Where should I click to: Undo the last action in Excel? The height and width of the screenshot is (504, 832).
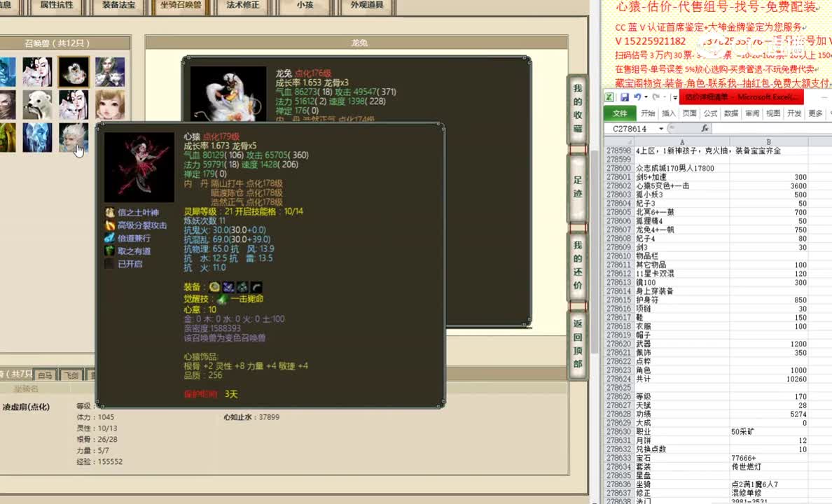point(637,97)
